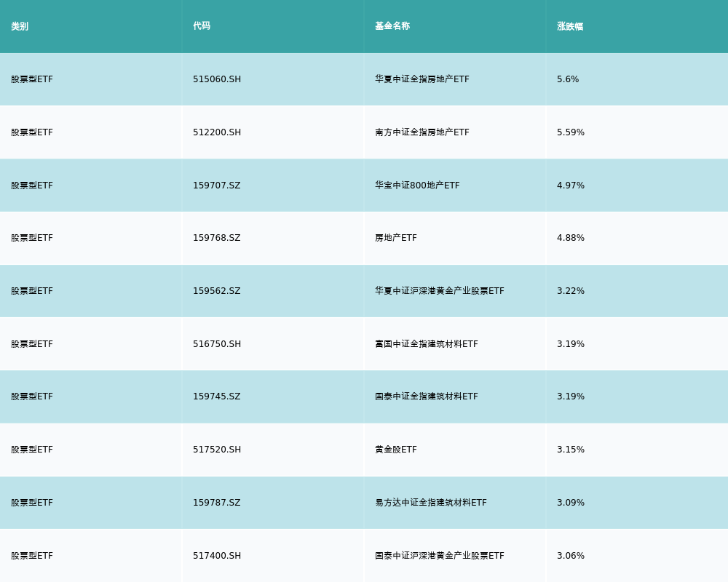Click the 4.88% change value
The image size is (728, 582).
coord(571,238)
